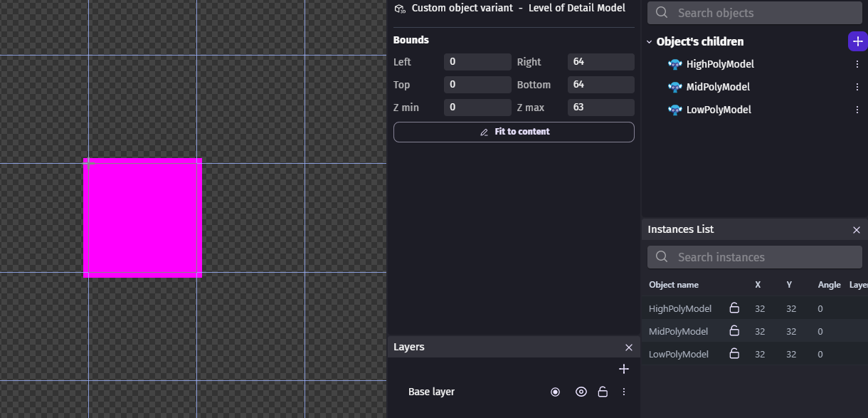
Task: Toggle the Base layer lock
Action: click(603, 392)
